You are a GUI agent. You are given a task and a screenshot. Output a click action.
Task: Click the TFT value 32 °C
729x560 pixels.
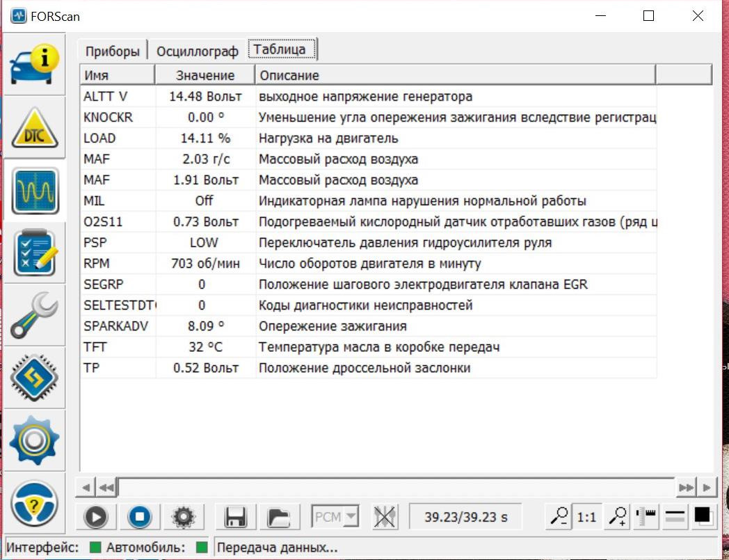tap(206, 347)
